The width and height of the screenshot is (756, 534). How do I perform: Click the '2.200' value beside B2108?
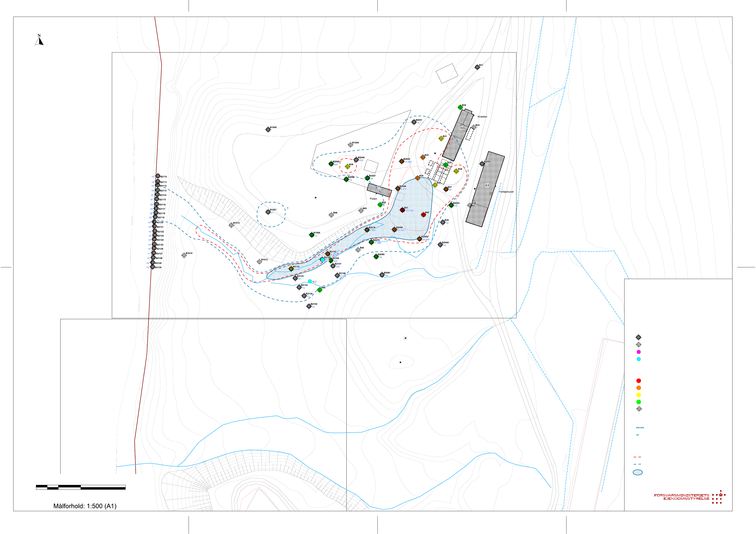[x=343, y=276]
